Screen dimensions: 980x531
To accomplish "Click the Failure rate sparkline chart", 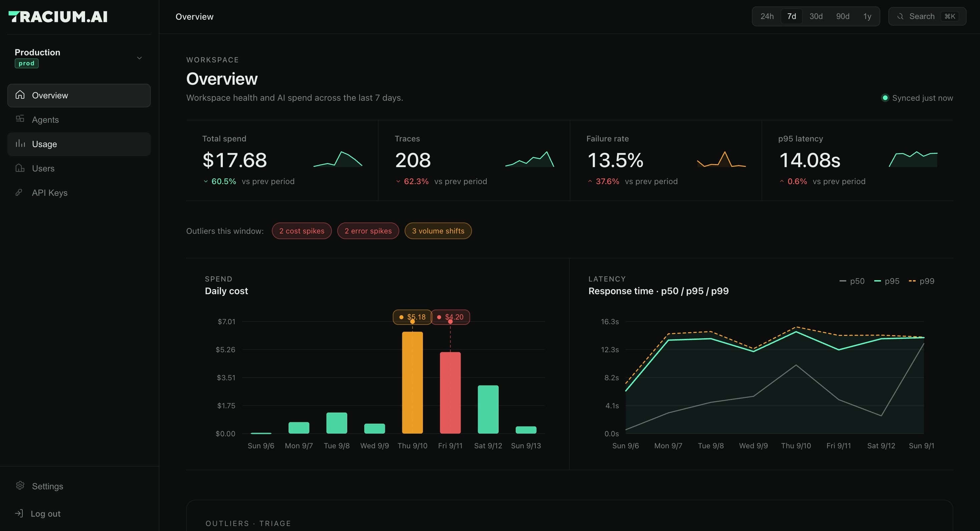I will tap(721, 159).
